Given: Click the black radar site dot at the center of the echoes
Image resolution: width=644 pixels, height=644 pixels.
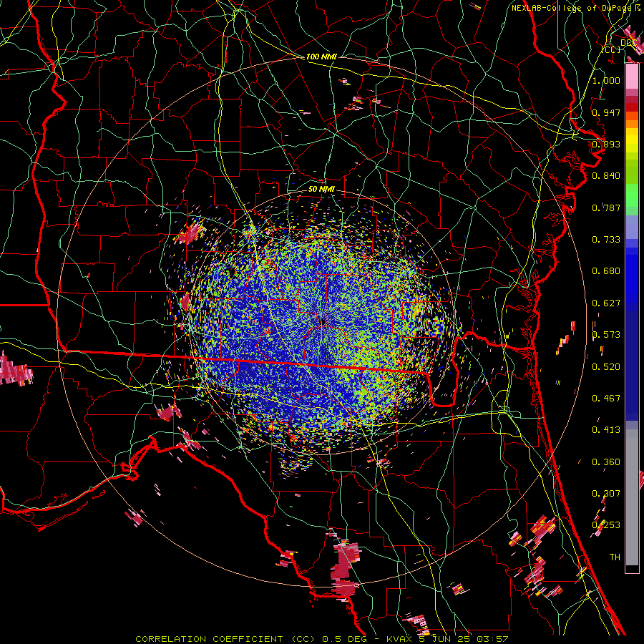Looking at the screenshot, I should click(323, 323).
